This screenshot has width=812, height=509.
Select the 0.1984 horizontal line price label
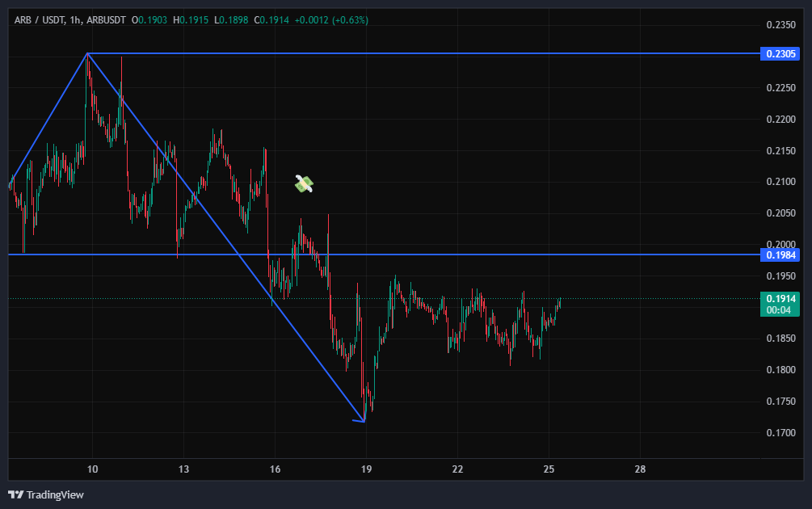coord(780,255)
